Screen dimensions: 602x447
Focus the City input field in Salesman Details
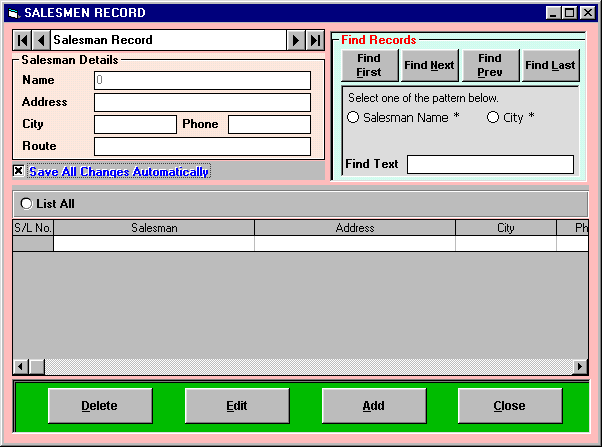[x=135, y=124]
